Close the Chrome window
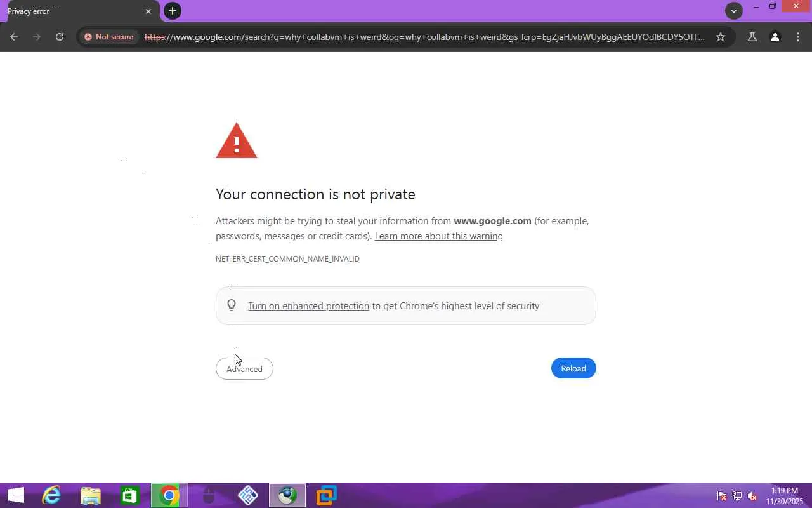812x508 pixels. 796,6
